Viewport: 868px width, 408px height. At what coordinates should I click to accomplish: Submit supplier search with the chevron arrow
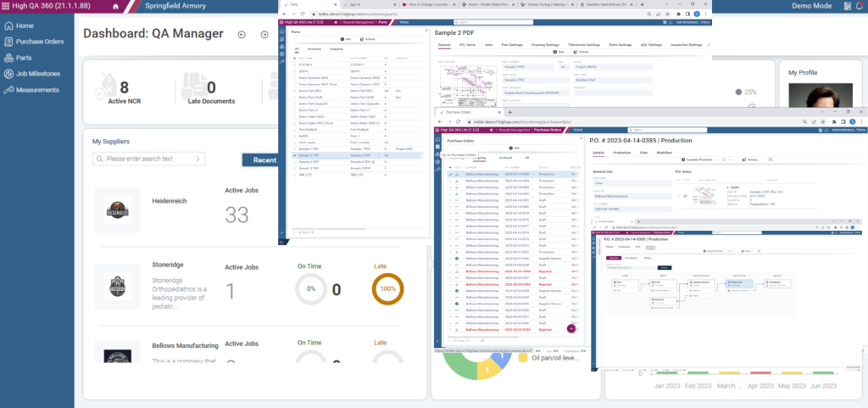click(x=198, y=159)
